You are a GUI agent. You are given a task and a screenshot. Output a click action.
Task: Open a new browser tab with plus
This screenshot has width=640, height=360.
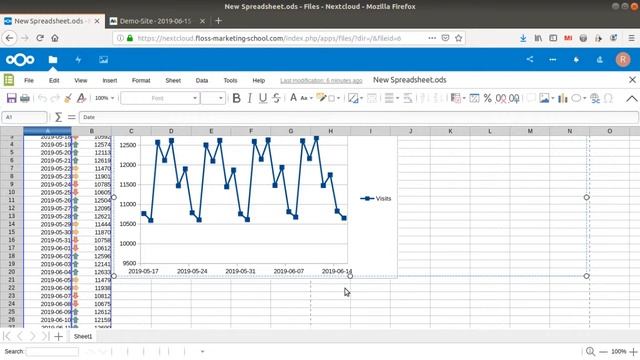tap(218, 20)
